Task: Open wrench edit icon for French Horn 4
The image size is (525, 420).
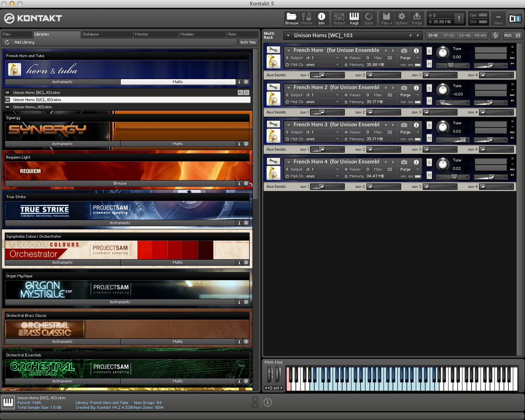Action: coord(273,161)
